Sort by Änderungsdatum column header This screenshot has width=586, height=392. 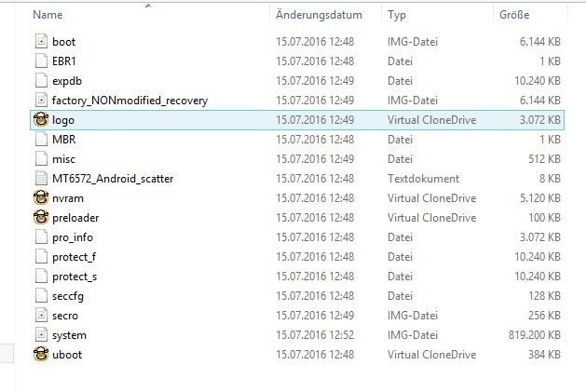tap(319, 15)
